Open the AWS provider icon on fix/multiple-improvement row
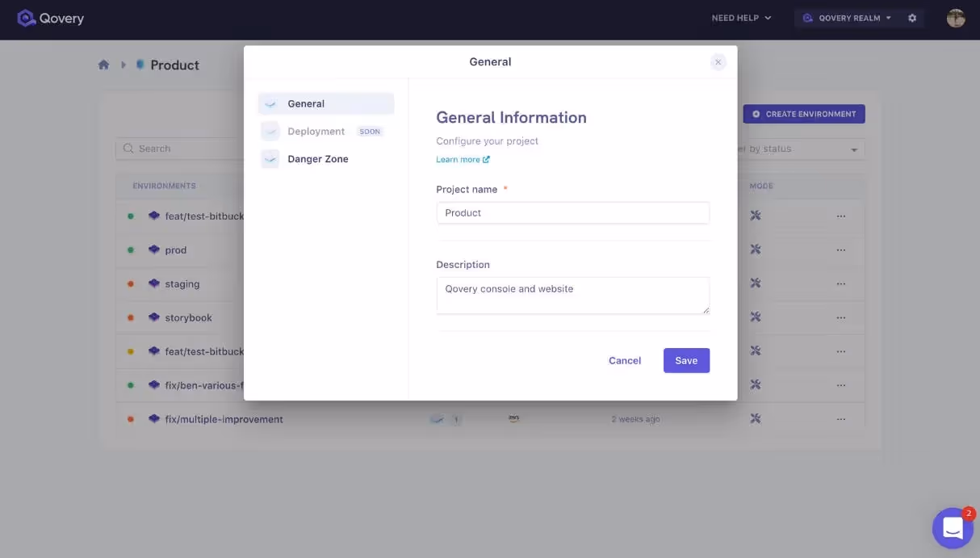The height and width of the screenshot is (558, 980). [513, 418]
